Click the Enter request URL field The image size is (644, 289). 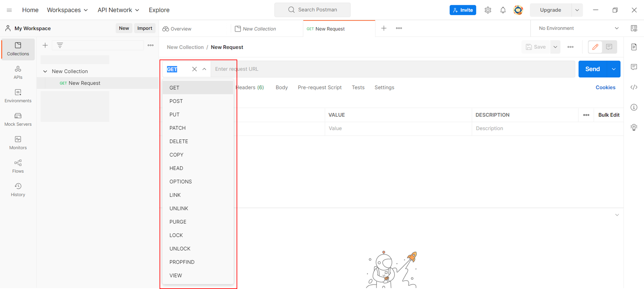[x=393, y=69]
